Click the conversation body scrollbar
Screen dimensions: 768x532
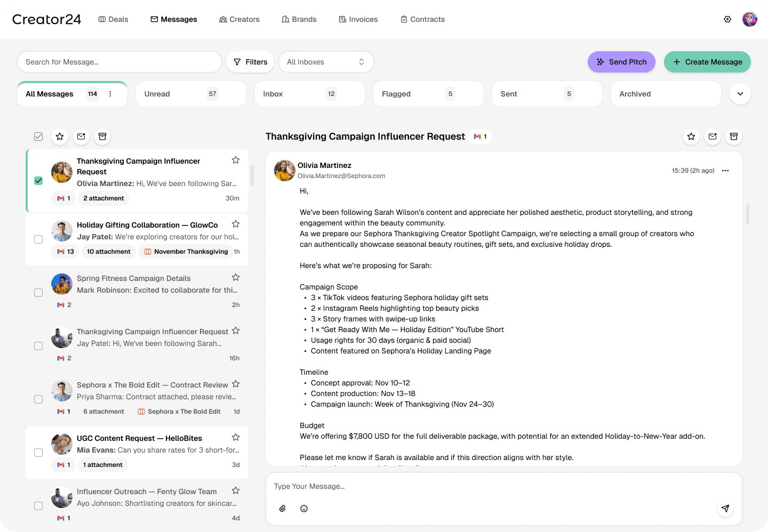point(748,213)
